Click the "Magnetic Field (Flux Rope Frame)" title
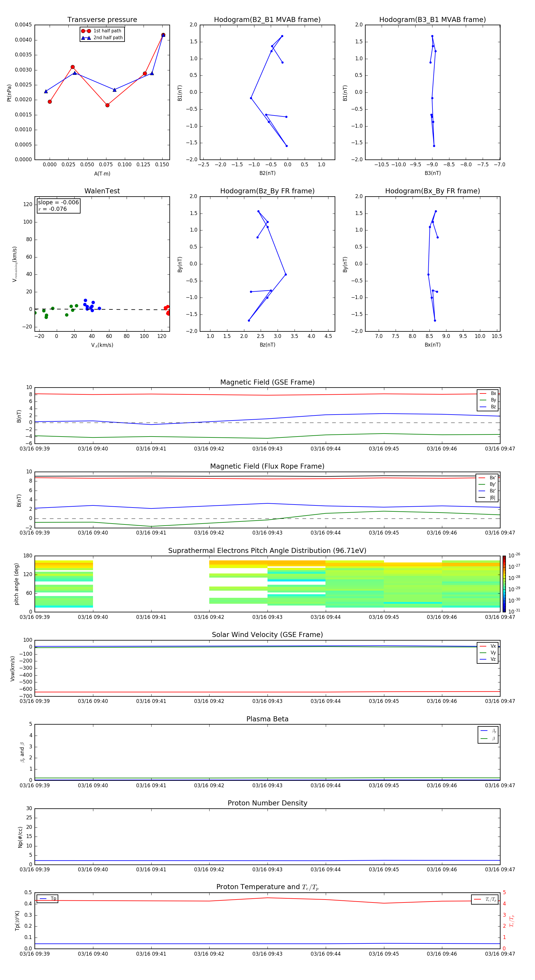 click(x=267, y=466)
